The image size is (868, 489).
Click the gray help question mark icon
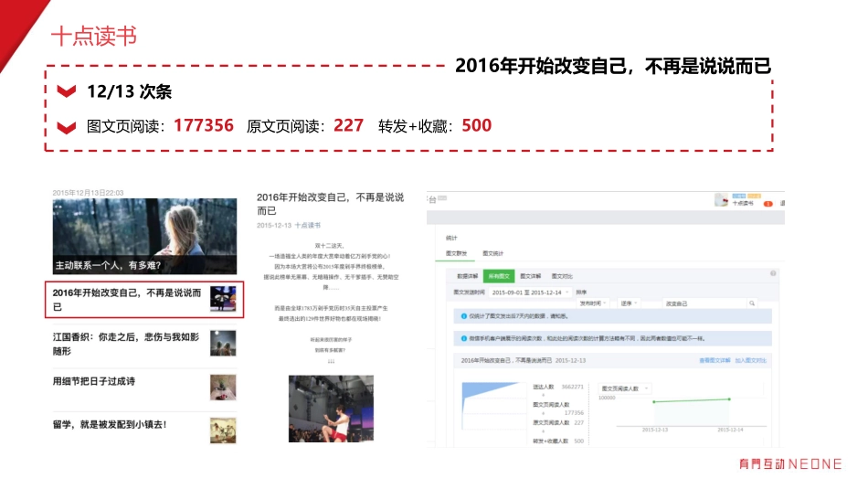(x=773, y=273)
